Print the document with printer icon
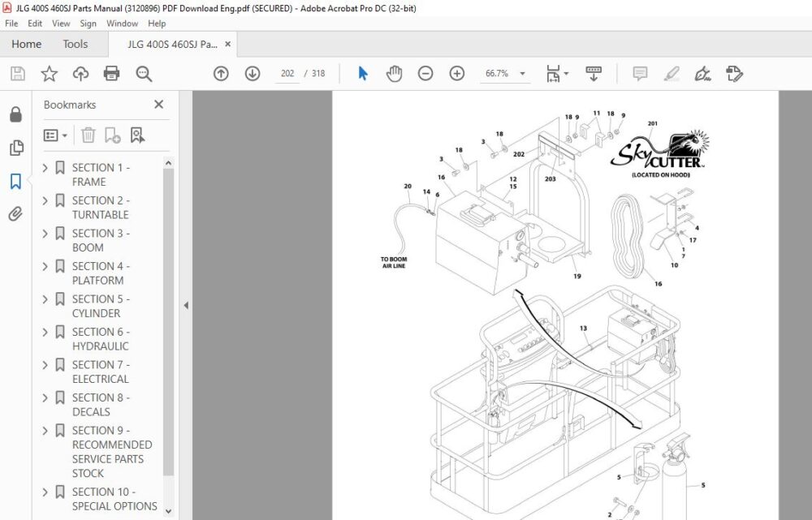The width and height of the screenshot is (812, 520). [x=112, y=74]
